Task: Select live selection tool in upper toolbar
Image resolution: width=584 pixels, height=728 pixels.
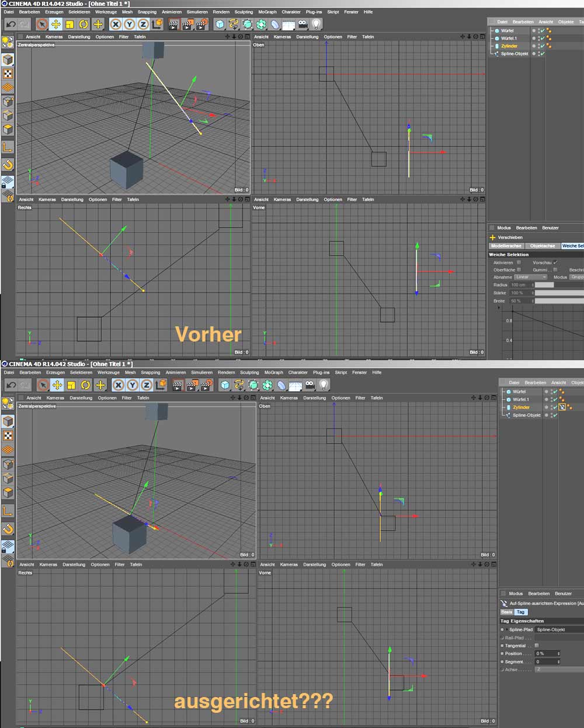Action: pyautogui.click(x=41, y=24)
